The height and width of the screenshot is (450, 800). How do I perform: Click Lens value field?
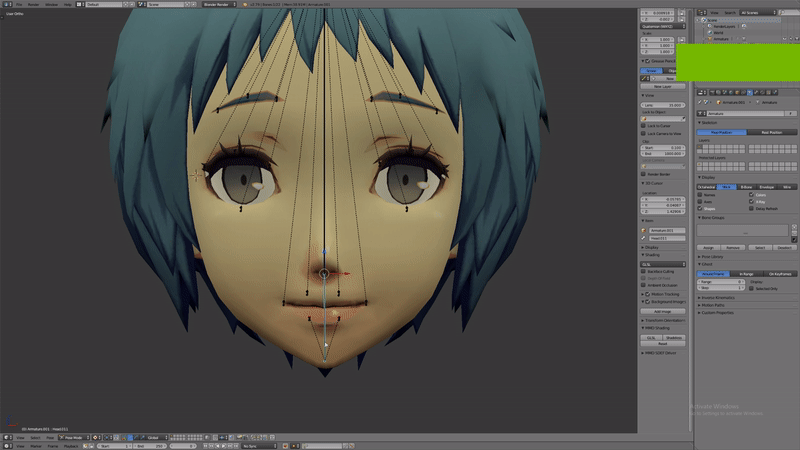(x=663, y=105)
